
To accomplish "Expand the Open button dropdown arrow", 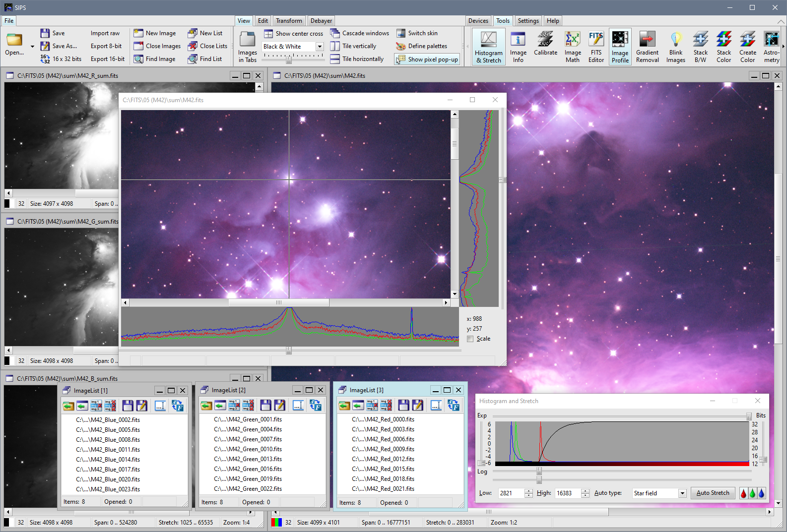I will tap(32, 47).
